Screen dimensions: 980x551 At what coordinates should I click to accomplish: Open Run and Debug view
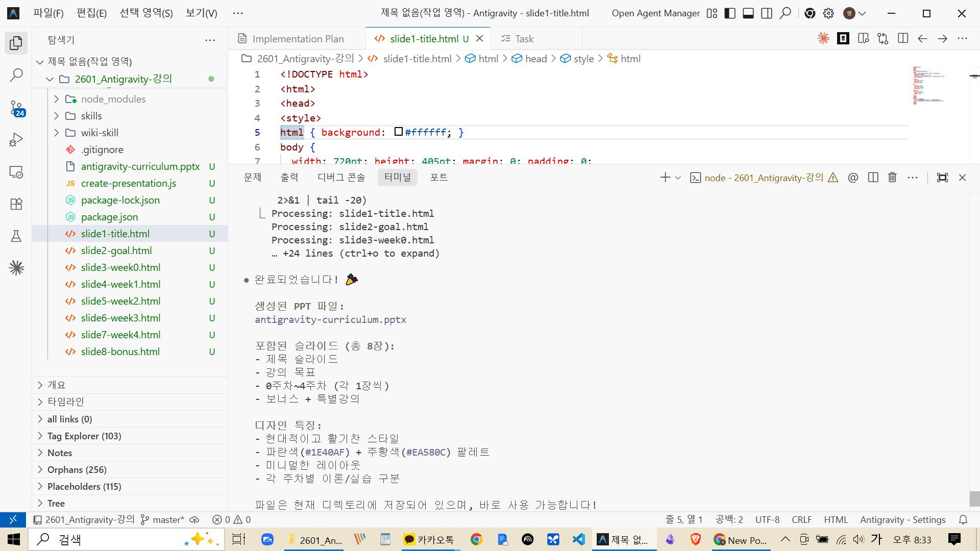pyautogui.click(x=16, y=139)
